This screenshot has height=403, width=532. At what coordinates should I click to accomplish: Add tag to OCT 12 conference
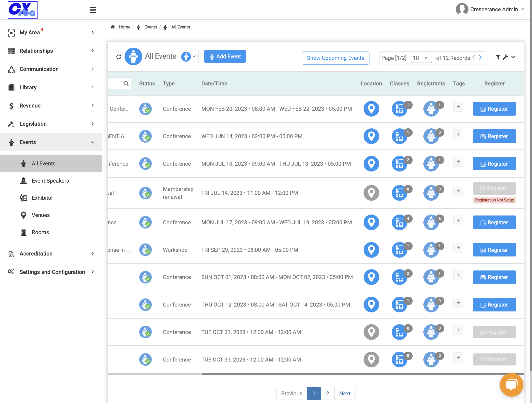[x=458, y=303]
